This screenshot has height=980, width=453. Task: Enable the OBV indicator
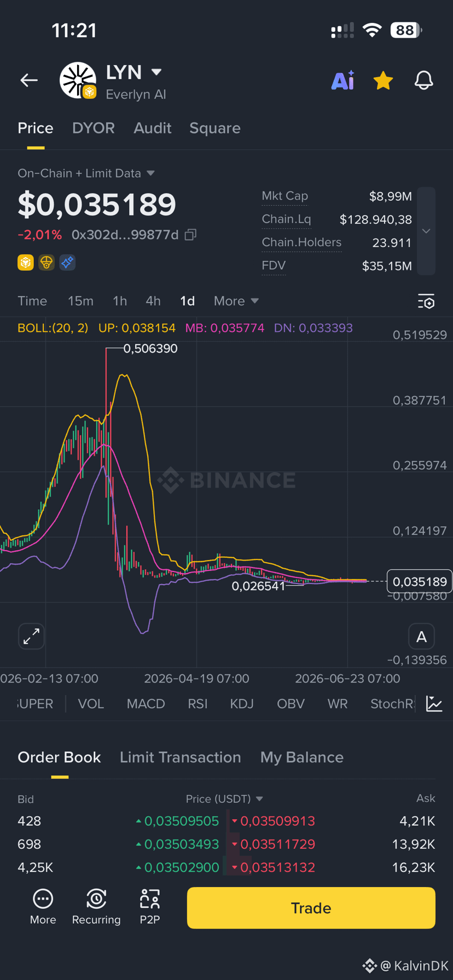point(291,704)
